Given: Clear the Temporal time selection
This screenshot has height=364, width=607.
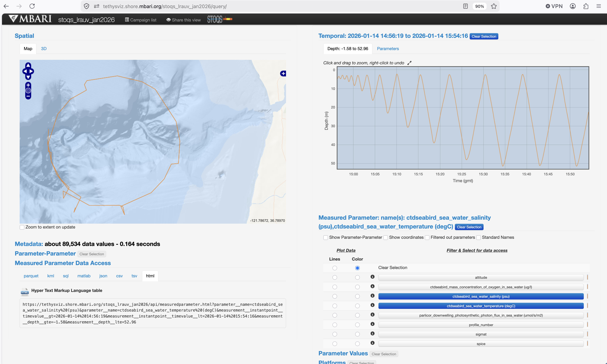Looking at the screenshot, I should coord(484,37).
